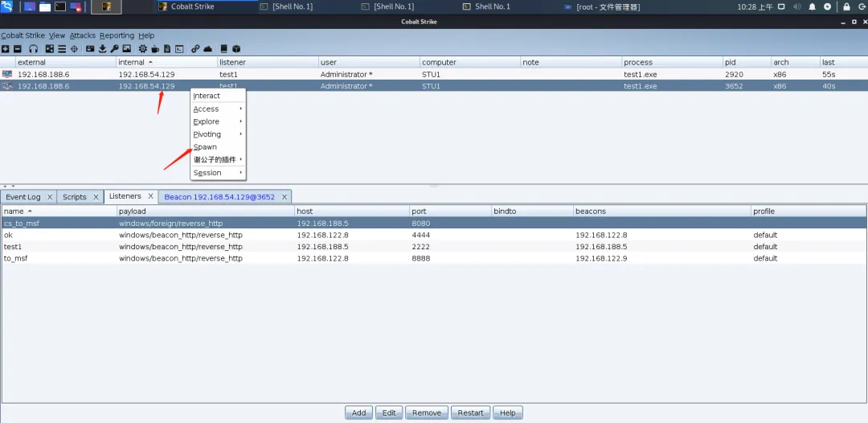Select the beacon row with pid 2920
Image resolution: width=868 pixels, height=423 pixels.
[x=434, y=74]
